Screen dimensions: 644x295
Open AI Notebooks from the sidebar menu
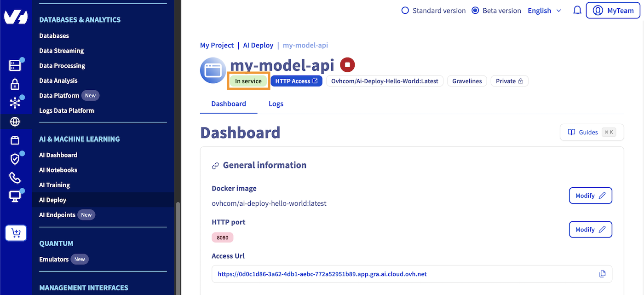(58, 170)
